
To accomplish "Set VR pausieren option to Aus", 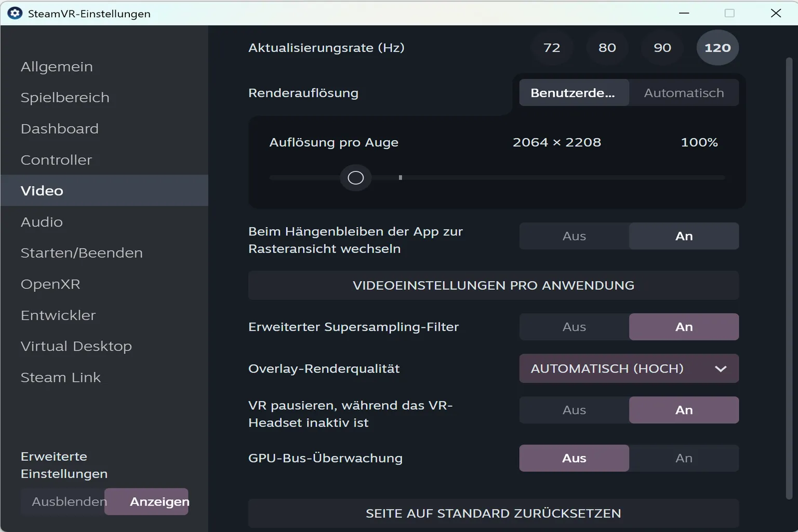I will tap(574, 410).
